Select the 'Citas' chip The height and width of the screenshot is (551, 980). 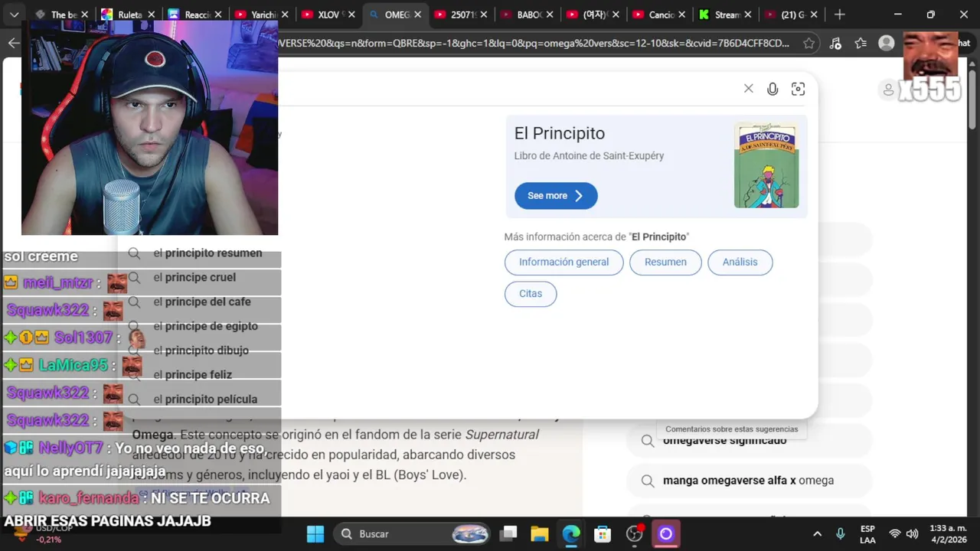coord(531,293)
